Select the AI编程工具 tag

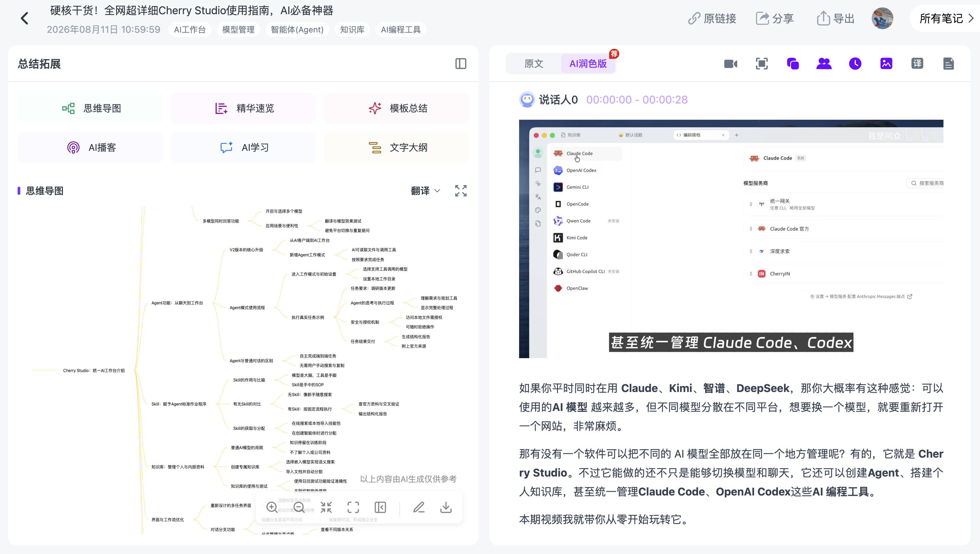[x=400, y=30]
